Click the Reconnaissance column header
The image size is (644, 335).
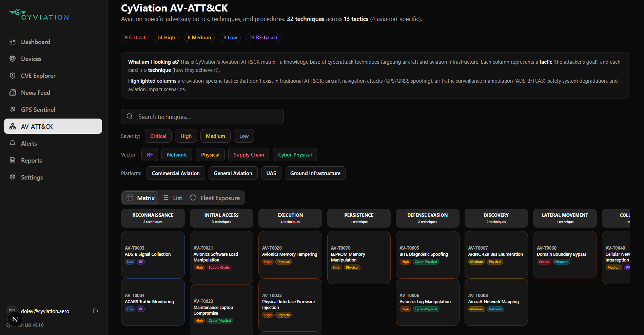153,218
